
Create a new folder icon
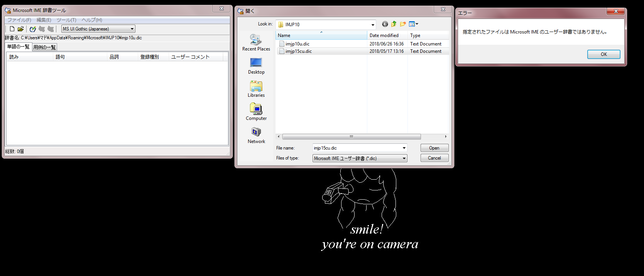(403, 24)
